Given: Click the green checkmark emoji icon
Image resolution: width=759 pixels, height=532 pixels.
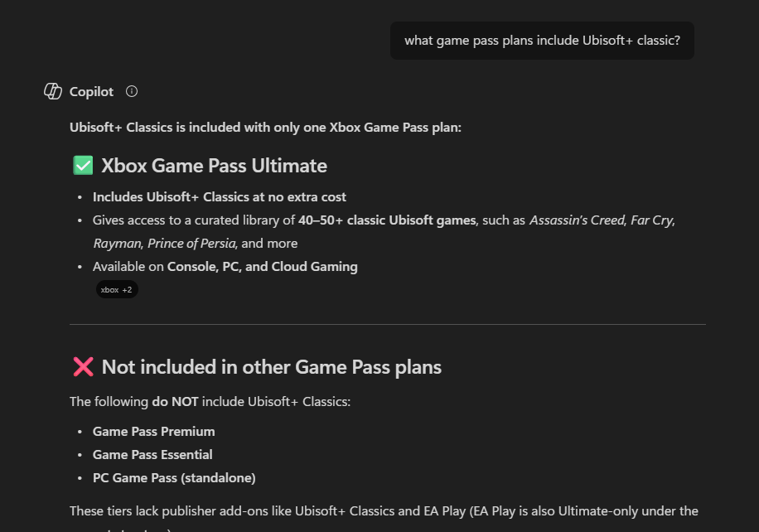Looking at the screenshot, I should [x=83, y=166].
